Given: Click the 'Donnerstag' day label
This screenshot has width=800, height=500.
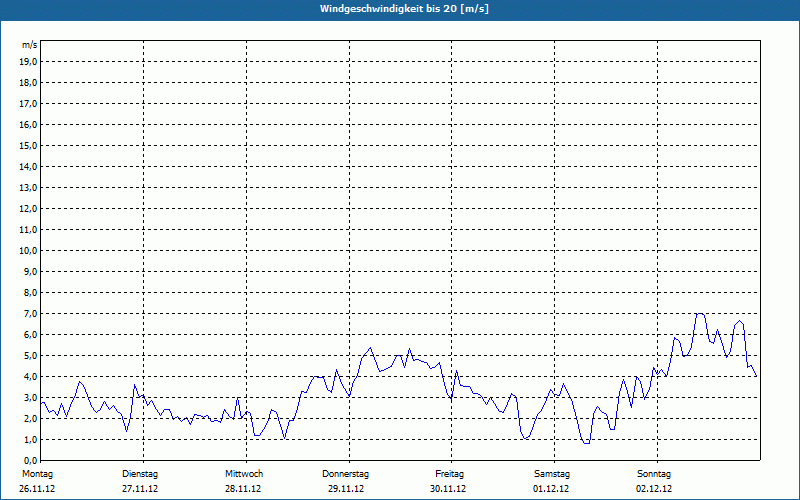Looking at the screenshot, I should [x=345, y=474].
